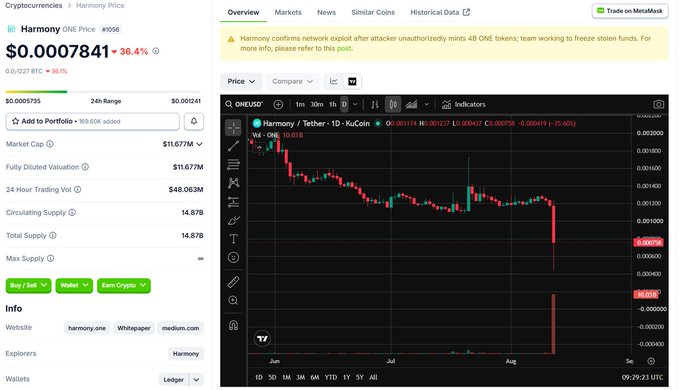Image resolution: width=680 pixels, height=390 pixels.
Task: Select the ruler measure tool
Action: coord(233,282)
